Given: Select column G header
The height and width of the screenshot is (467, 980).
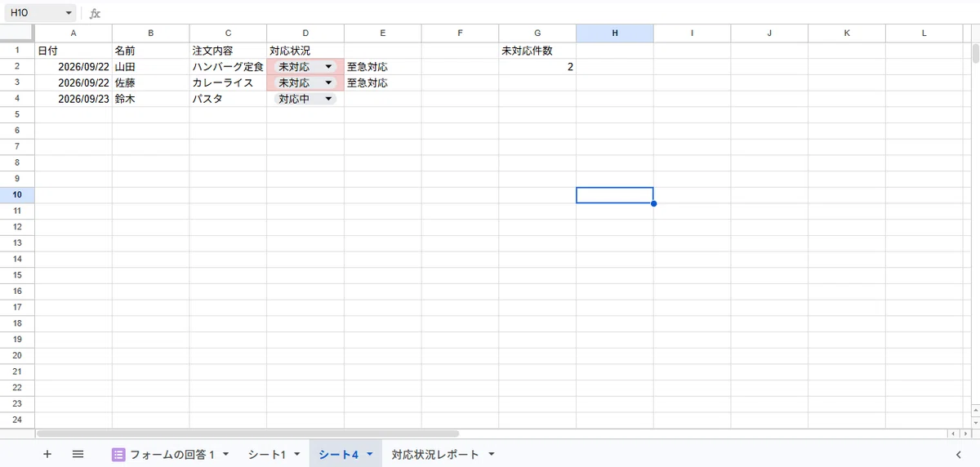Looking at the screenshot, I should click(x=537, y=33).
